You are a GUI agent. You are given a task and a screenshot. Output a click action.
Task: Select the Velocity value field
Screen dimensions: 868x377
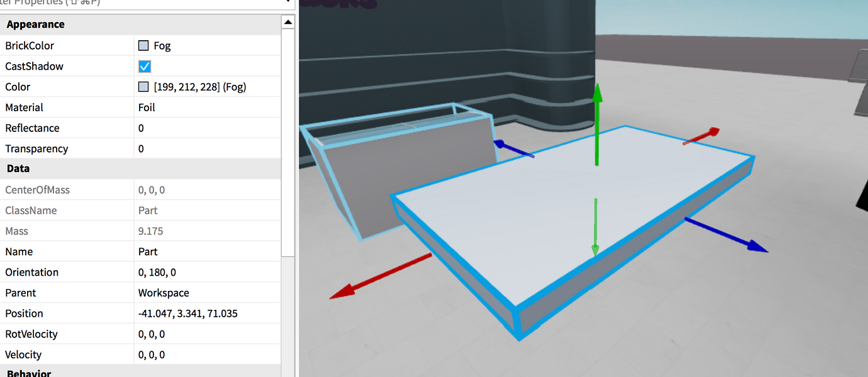[x=189, y=354]
